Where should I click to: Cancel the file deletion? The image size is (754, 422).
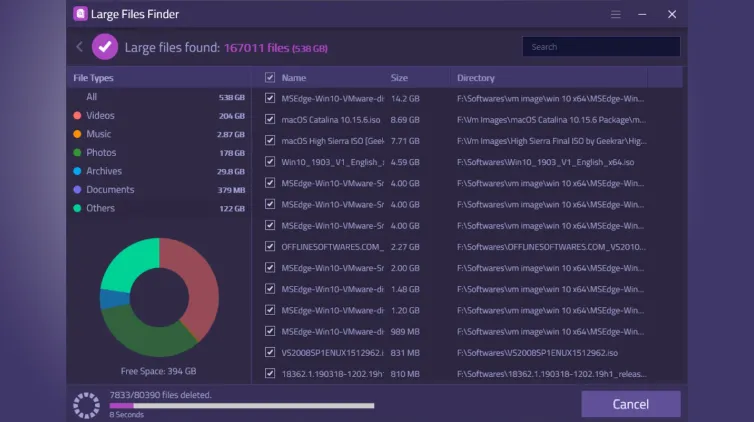(630, 404)
